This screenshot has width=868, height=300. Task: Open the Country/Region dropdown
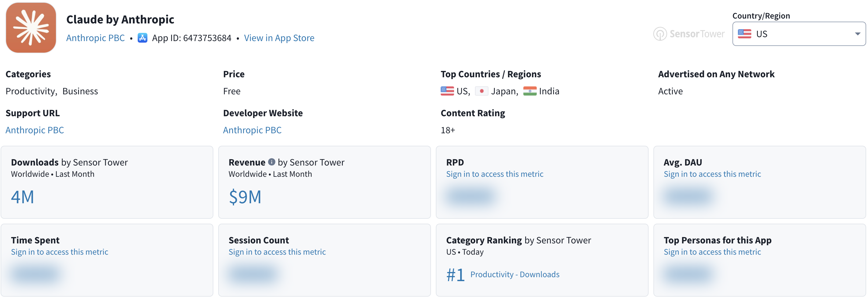799,34
